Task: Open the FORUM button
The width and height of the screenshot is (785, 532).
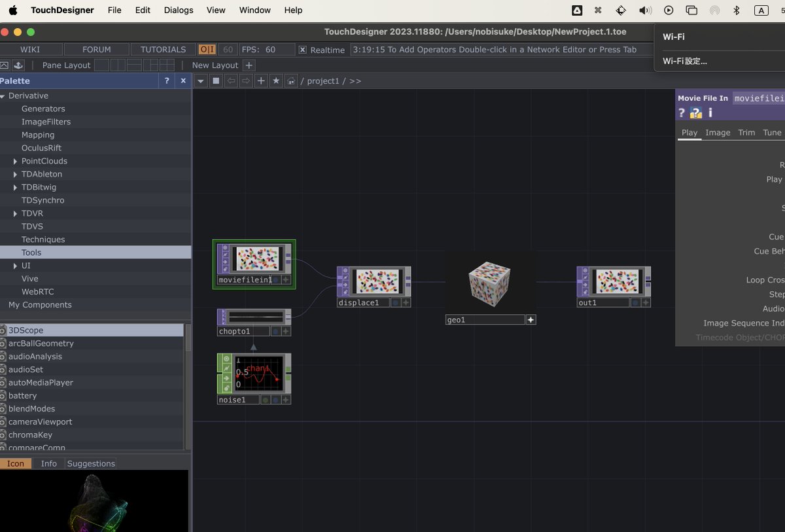Action: point(97,49)
